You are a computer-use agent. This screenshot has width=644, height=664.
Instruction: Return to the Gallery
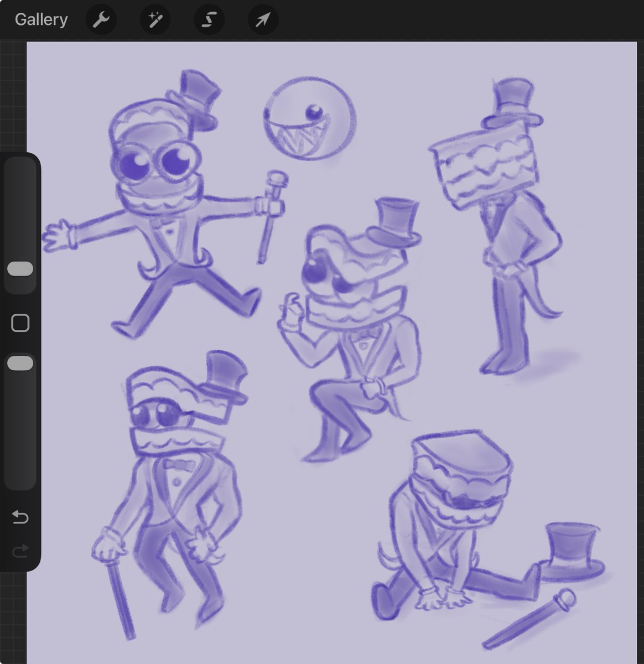click(41, 19)
